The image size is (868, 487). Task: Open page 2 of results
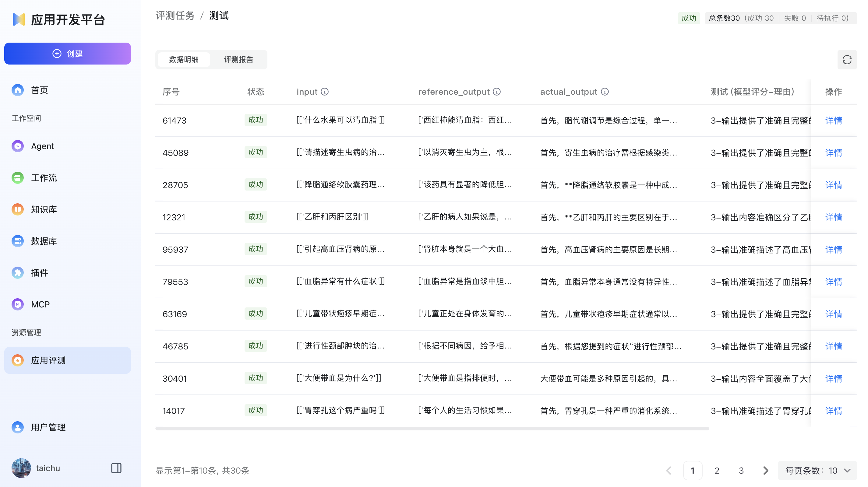click(717, 471)
